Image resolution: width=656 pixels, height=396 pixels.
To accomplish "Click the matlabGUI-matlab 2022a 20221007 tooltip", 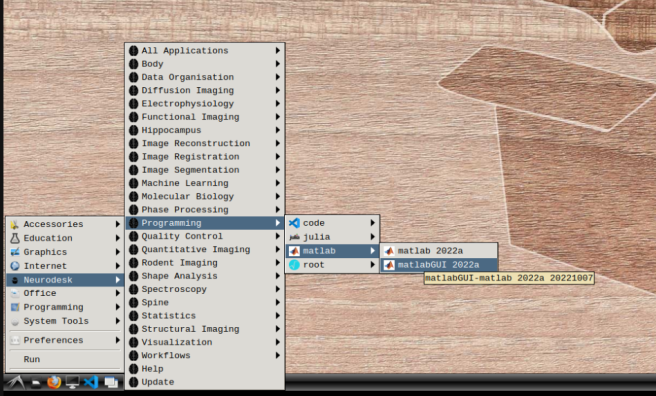I will (509, 278).
